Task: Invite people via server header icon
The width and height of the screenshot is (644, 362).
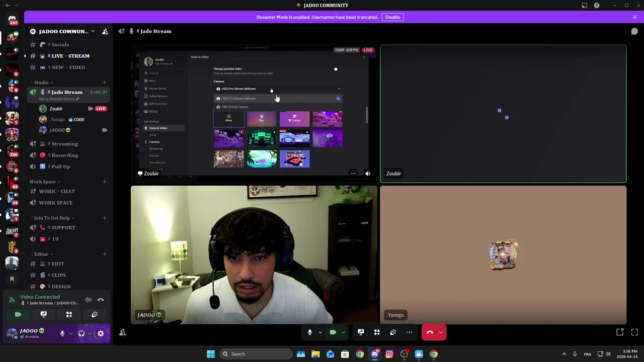Action: [105, 31]
